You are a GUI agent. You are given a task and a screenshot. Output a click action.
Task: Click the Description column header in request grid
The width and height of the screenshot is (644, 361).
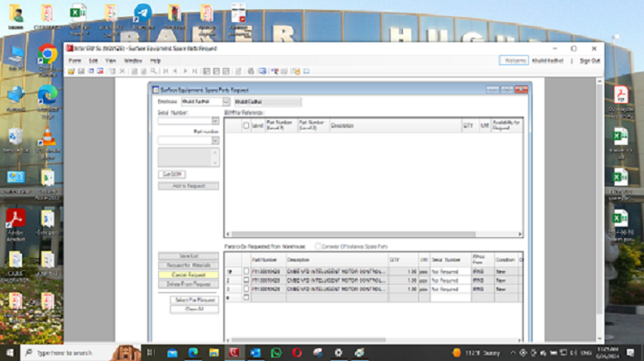point(337,260)
